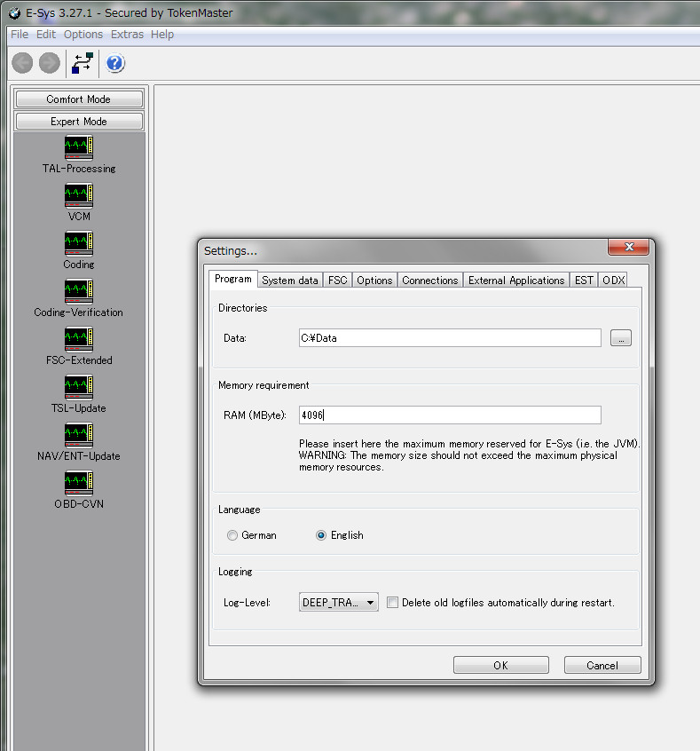Open the Options menu
Image resolution: width=700 pixels, height=751 pixels.
pyautogui.click(x=83, y=35)
